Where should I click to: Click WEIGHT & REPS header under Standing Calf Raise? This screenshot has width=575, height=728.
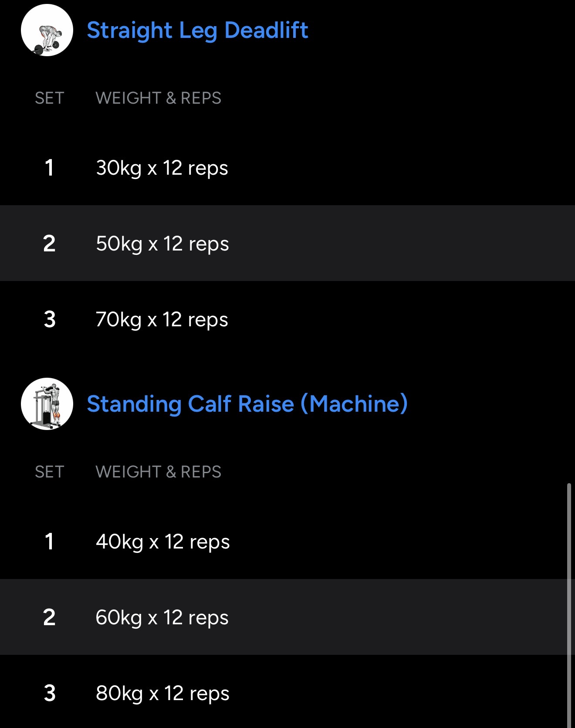tap(158, 472)
